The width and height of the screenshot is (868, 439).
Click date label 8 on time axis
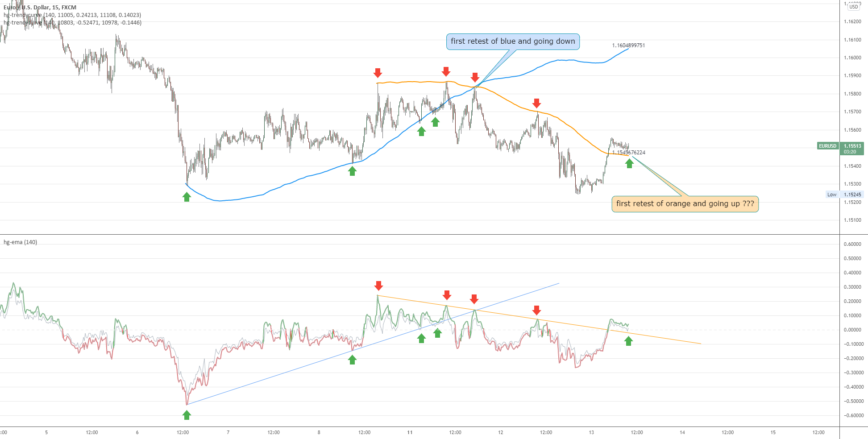click(319, 432)
